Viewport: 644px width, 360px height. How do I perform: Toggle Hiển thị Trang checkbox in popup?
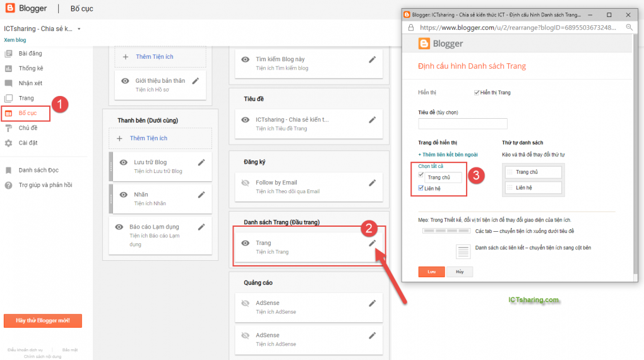point(477,92)
